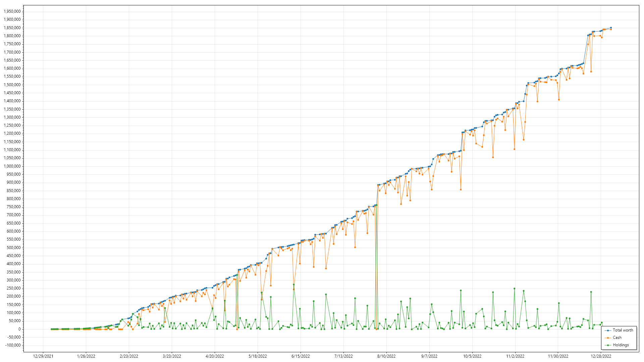Screen dimensions: 644x362
Task: Click the 0 value on the vertical axis
Action: coord(19,329)
